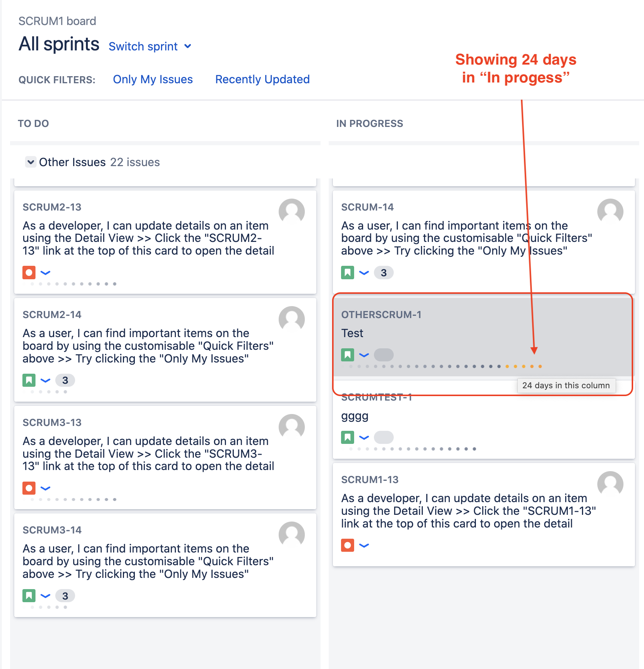Select the SCRUM3-14 card
Screen dimensions: 644x669
tap(165, 565)
